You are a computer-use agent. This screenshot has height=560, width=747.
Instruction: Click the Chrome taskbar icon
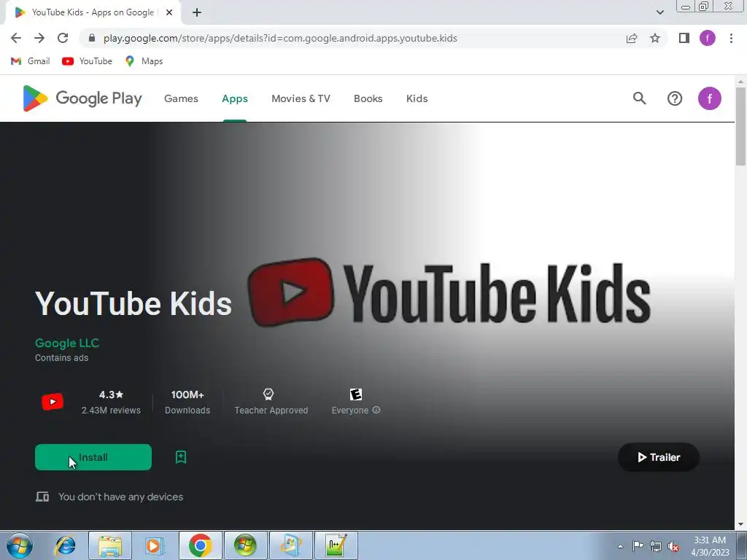pos(200,545)
